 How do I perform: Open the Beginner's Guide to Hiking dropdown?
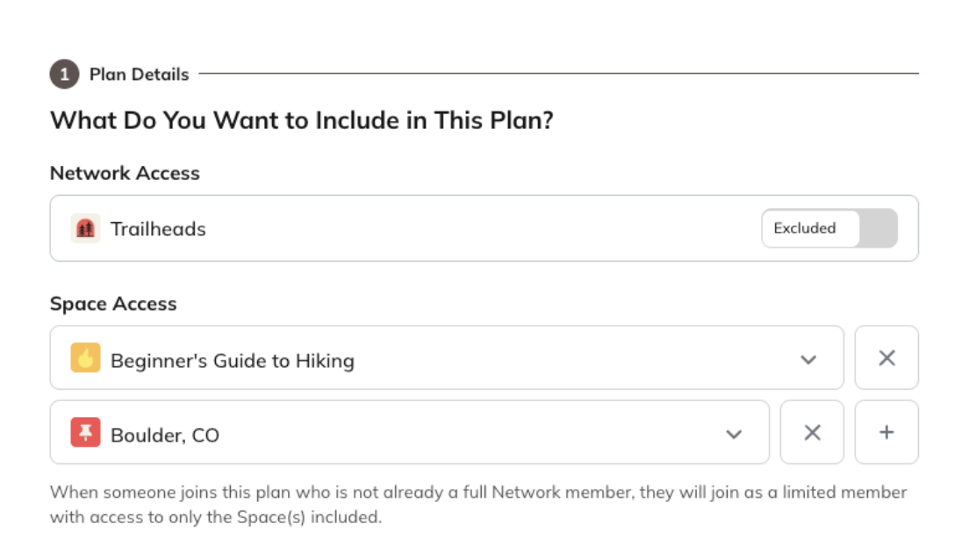(x=439, y=359)
